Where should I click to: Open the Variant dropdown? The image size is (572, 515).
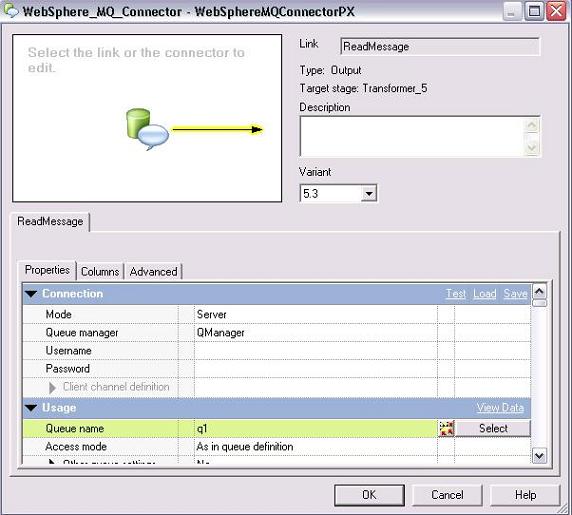click(x=369, y=193)
